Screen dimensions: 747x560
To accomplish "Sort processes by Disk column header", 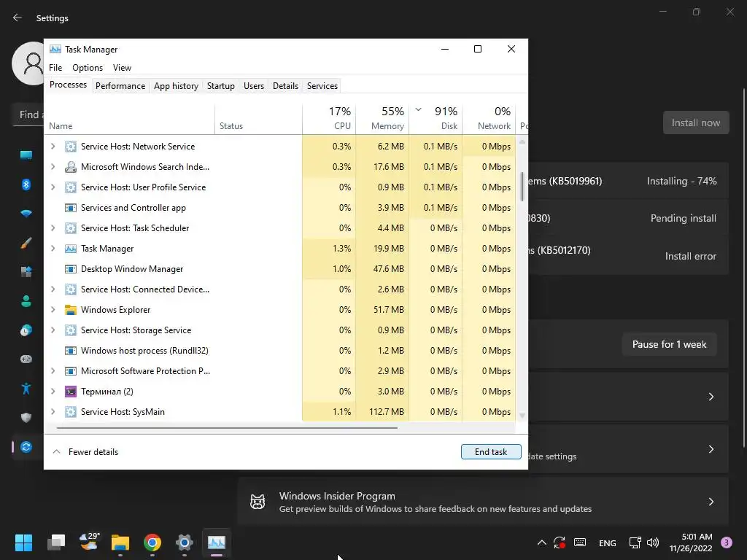I will [436, 118].
